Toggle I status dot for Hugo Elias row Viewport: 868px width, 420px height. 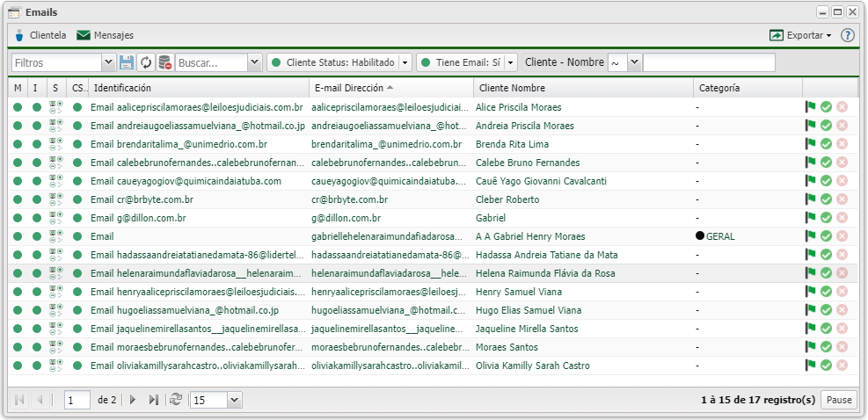(37, 310)
